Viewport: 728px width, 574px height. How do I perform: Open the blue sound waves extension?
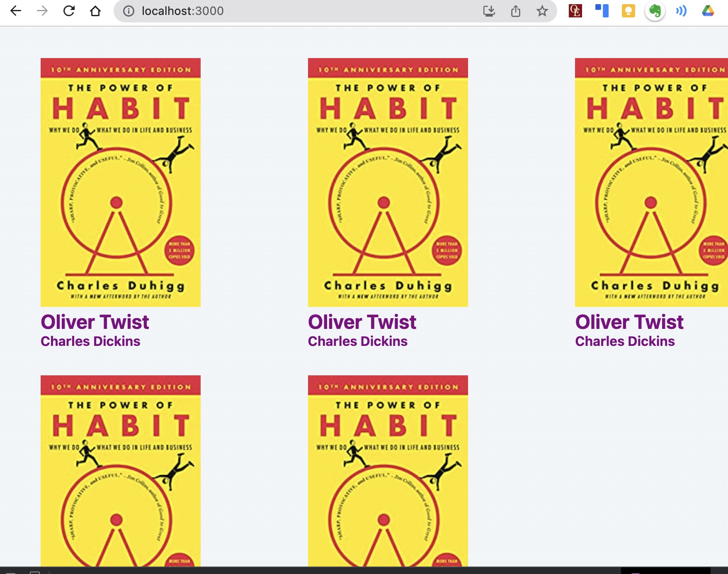coord(681,11)
